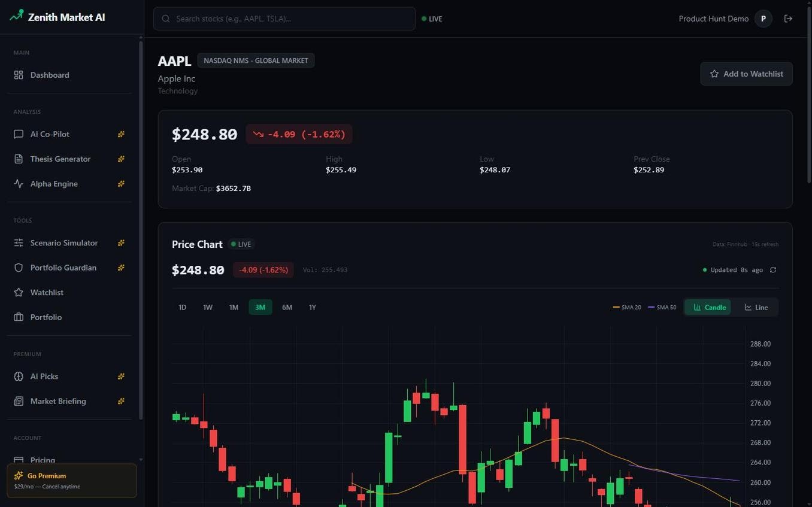Viewport: 812px width, 507px height.
Task: Toggle the SMA 20 indicator legend
Action: [x=625, y=307]
